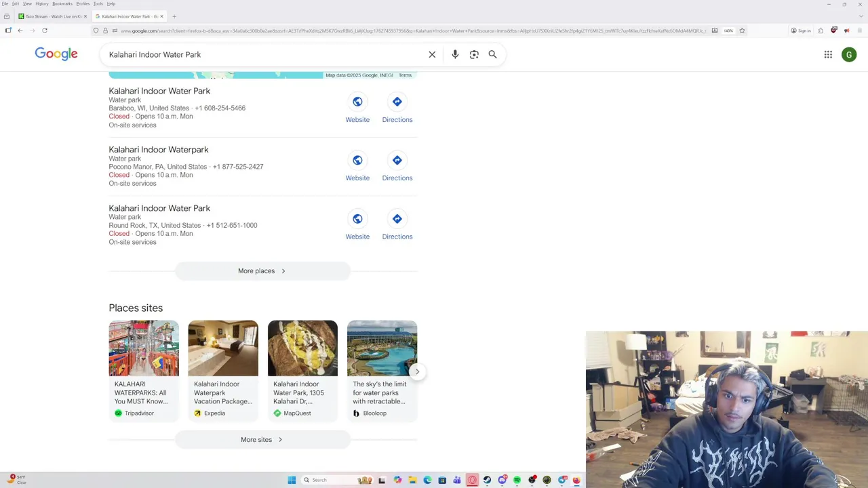868x488 pixels.
Task: Open the Help menu
Action: point(111,3)
